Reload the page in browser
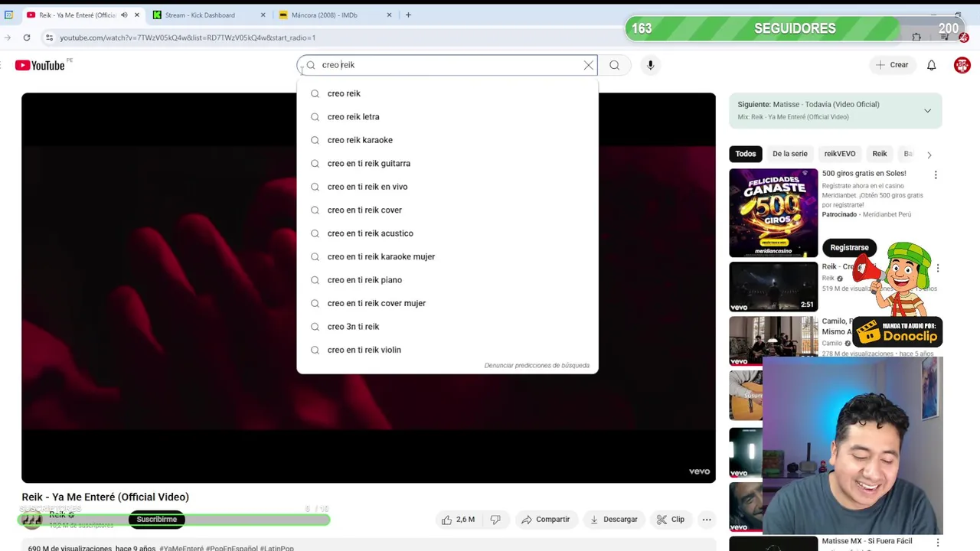980x551 pixels. (27, 37)
